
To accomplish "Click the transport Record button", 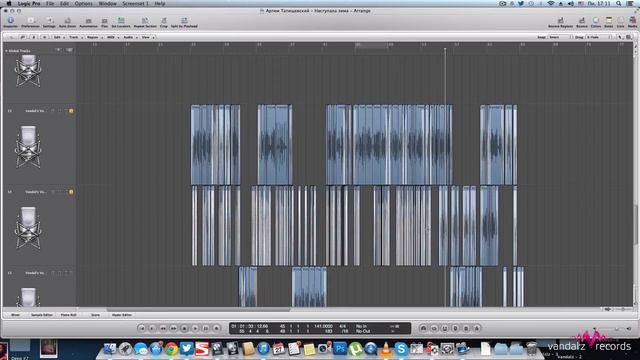I will (x=216, y=328).
